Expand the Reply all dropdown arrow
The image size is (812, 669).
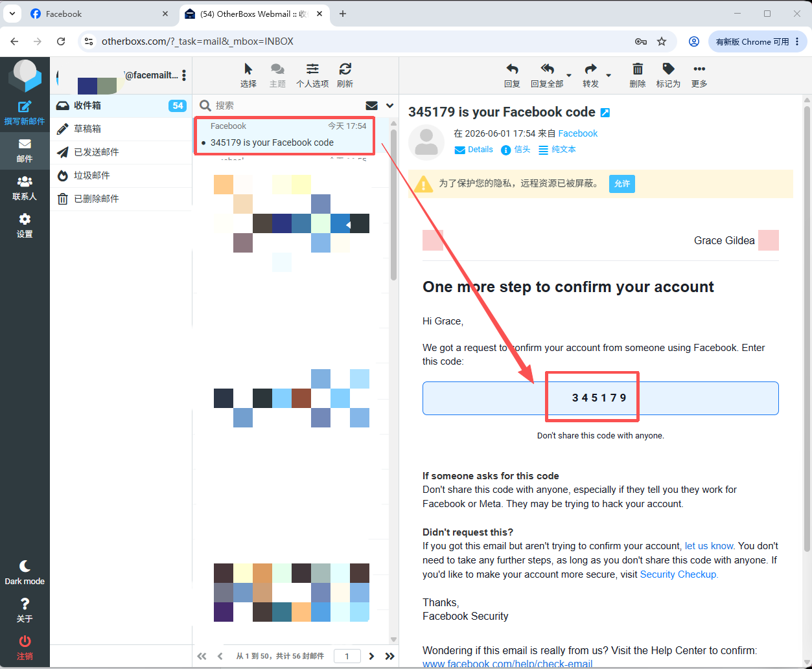569,75
